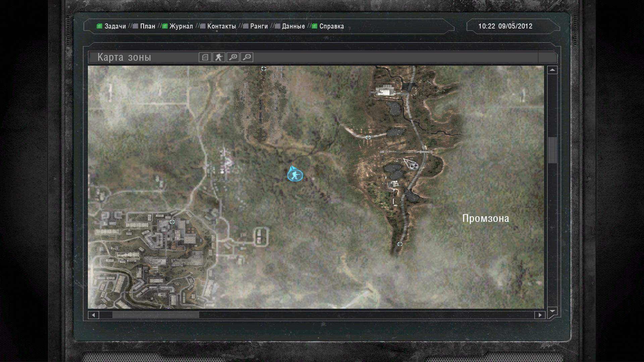Screen dimensions: 644x362
Task: Open the Справка help tab
Action: click(331, 26)
